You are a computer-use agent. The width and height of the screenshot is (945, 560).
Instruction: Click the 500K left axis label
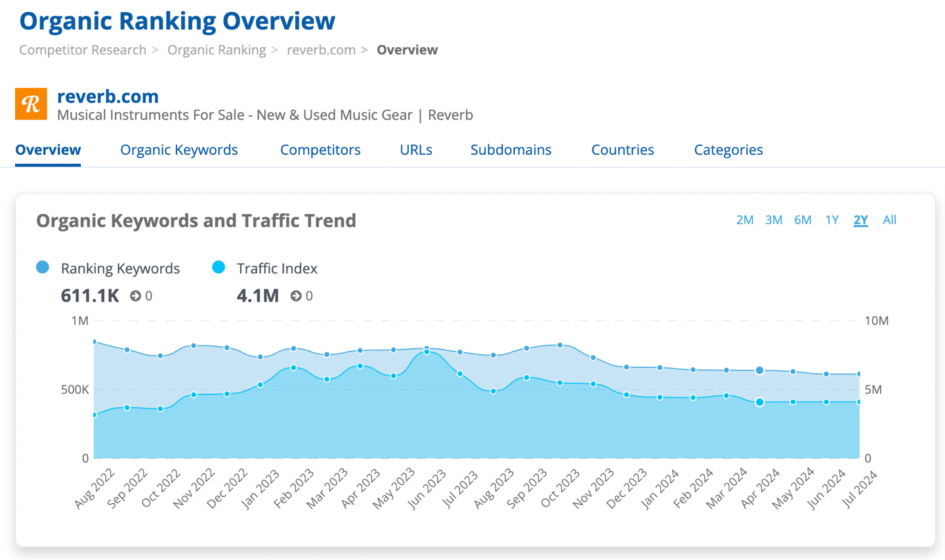(x=75, y=390)
